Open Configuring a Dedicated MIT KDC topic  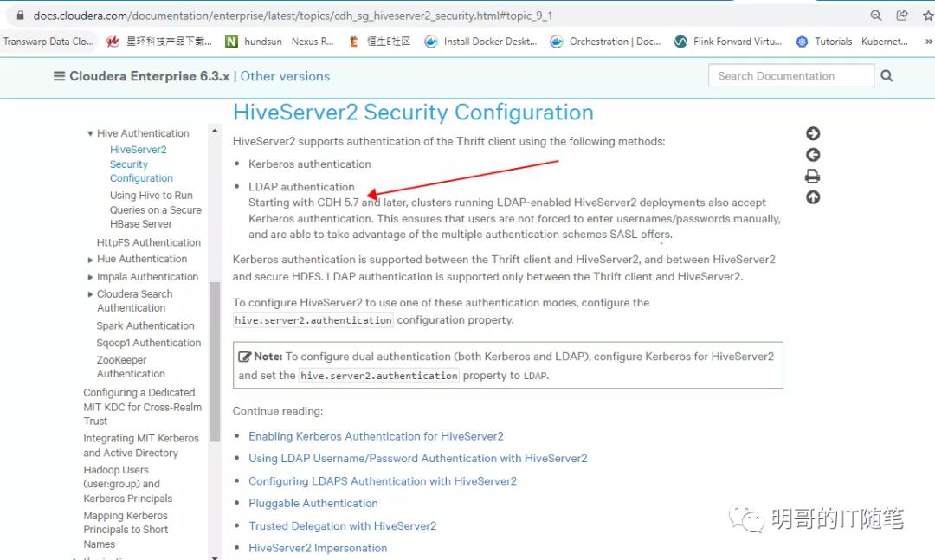coord(143,407)
